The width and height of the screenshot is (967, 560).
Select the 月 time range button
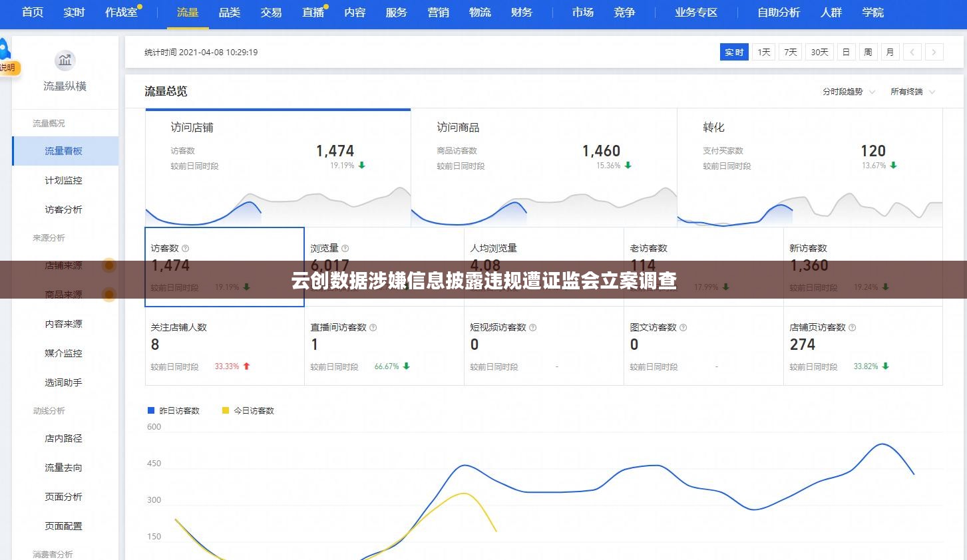[890, 52]
